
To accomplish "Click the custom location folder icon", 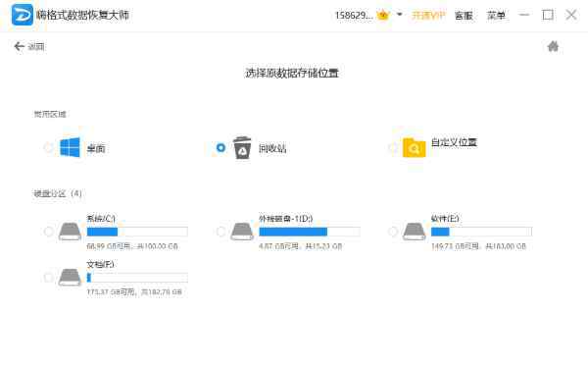I will click(x=414, y=147).
